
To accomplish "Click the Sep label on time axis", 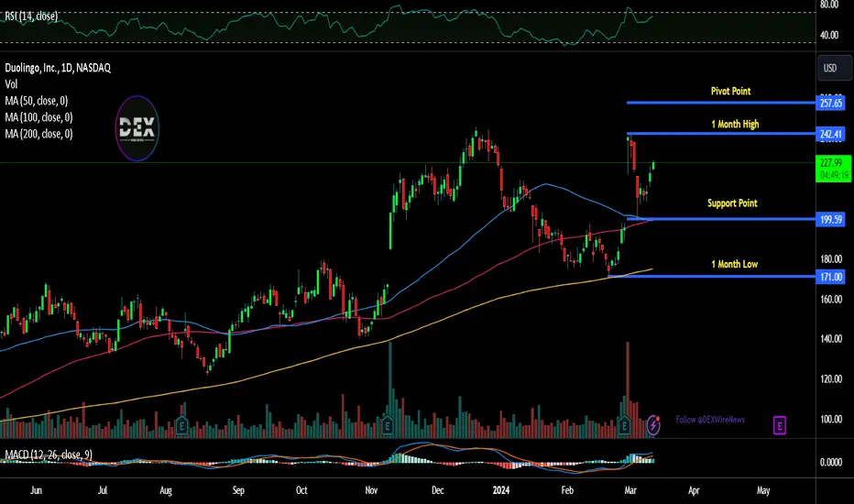I will pos(238,490).
